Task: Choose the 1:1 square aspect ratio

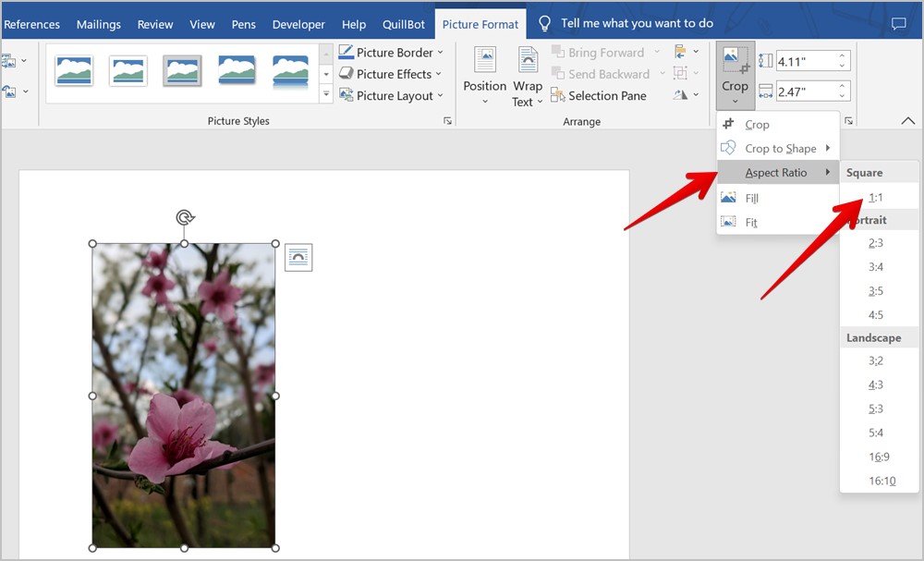Action: 876,198
